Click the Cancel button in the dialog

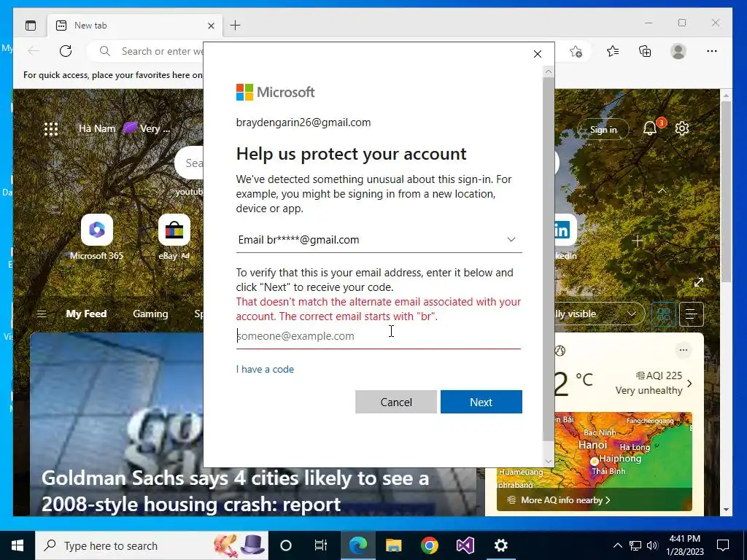396,402
